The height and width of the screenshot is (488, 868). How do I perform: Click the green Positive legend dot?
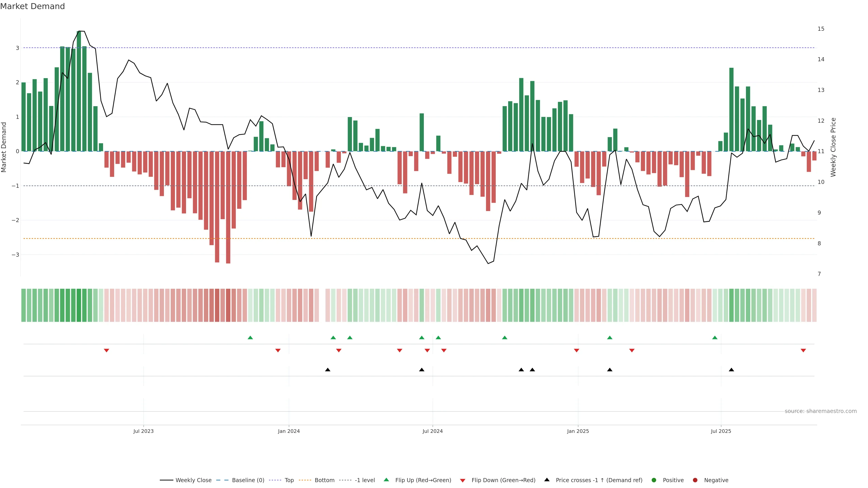pos(654,480)
